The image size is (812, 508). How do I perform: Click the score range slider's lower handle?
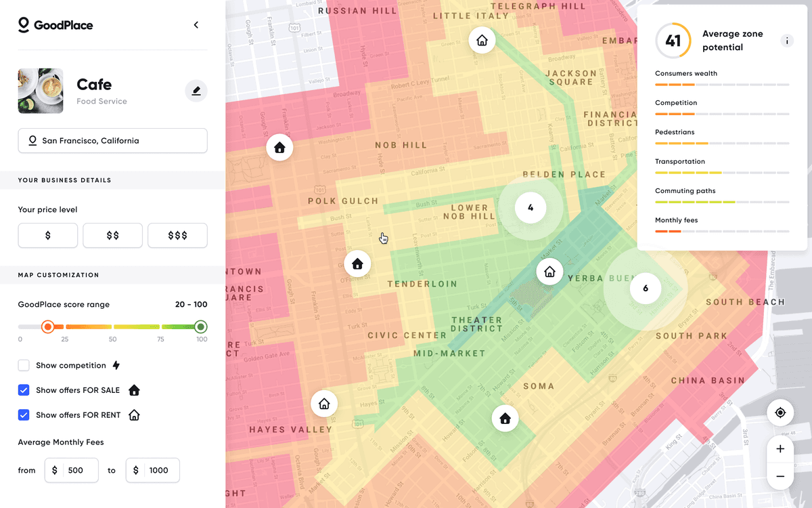click(47, 327)
